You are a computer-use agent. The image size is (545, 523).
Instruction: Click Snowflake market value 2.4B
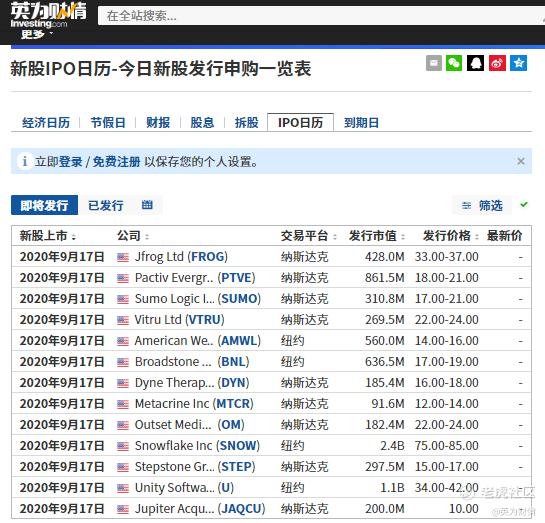[x=392, y=446]
